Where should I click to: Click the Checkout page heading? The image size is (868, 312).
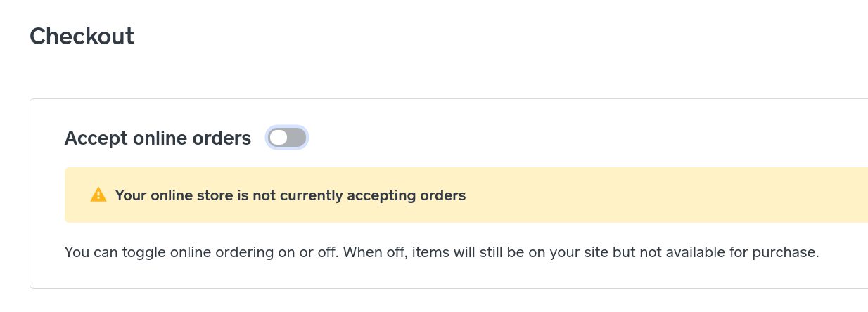[x=82, y=36]
